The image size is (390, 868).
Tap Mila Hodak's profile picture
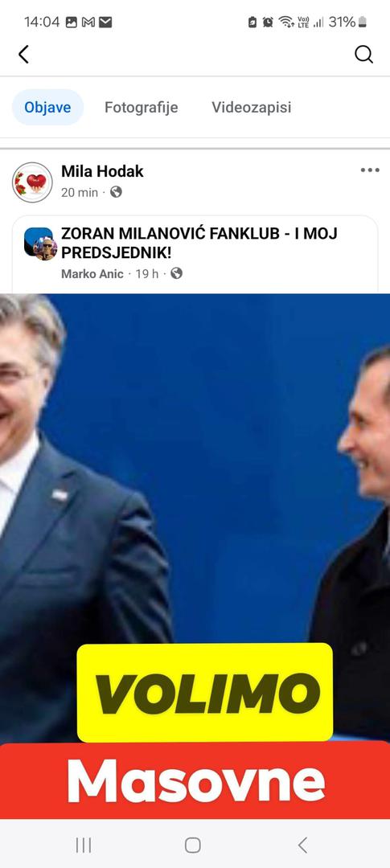coord(32,182)
